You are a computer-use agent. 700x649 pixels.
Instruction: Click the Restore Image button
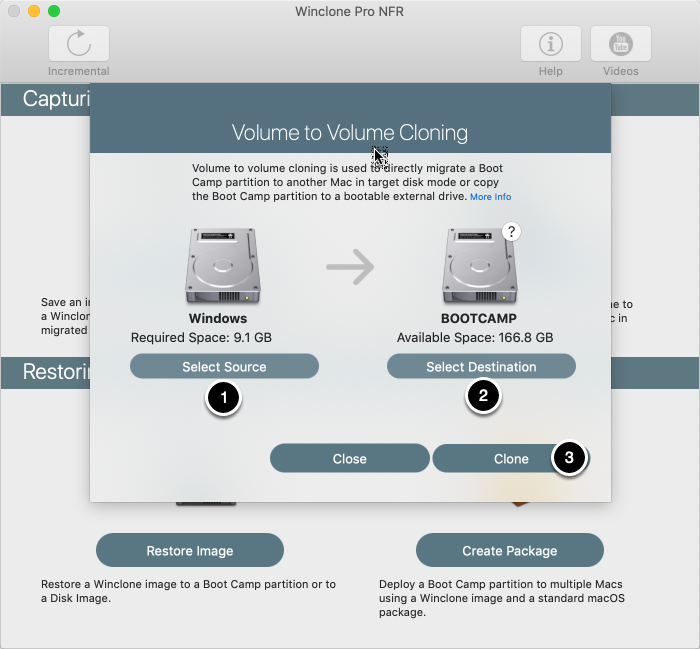coord(190,550)
